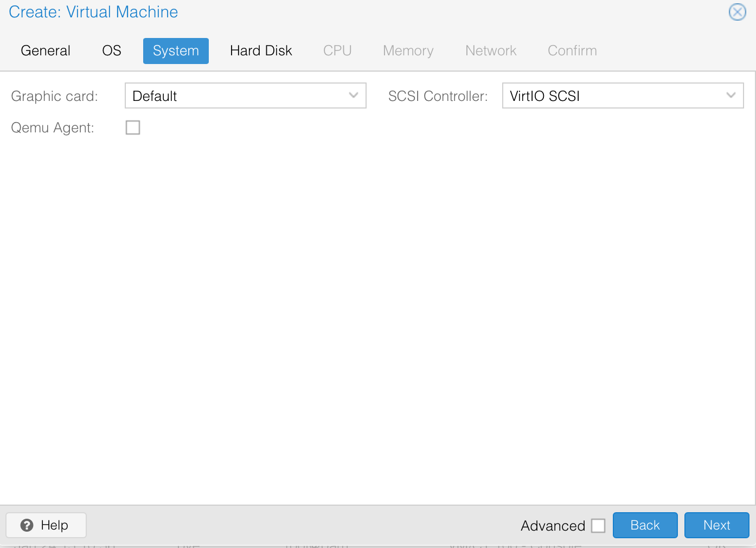Toggle the Advanced checkbox

[598, 526]
